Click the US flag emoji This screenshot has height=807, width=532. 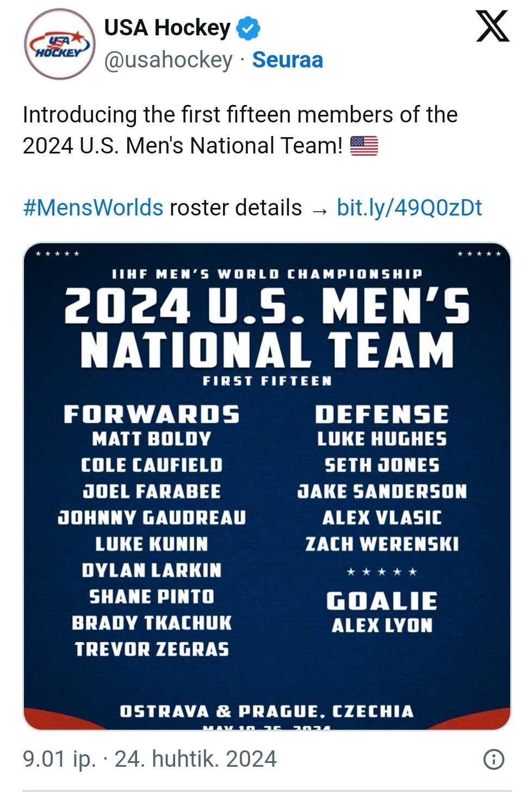pos(364,146)
